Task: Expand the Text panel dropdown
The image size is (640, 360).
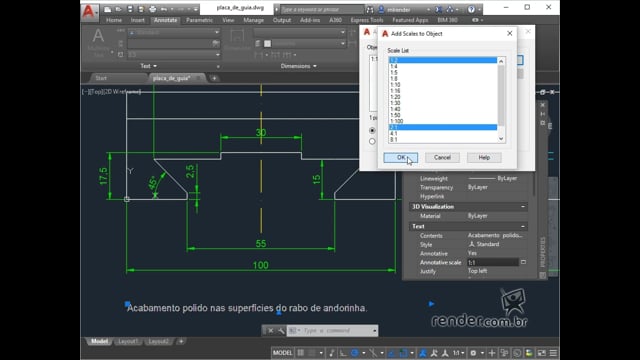Action: pos(149,66)
